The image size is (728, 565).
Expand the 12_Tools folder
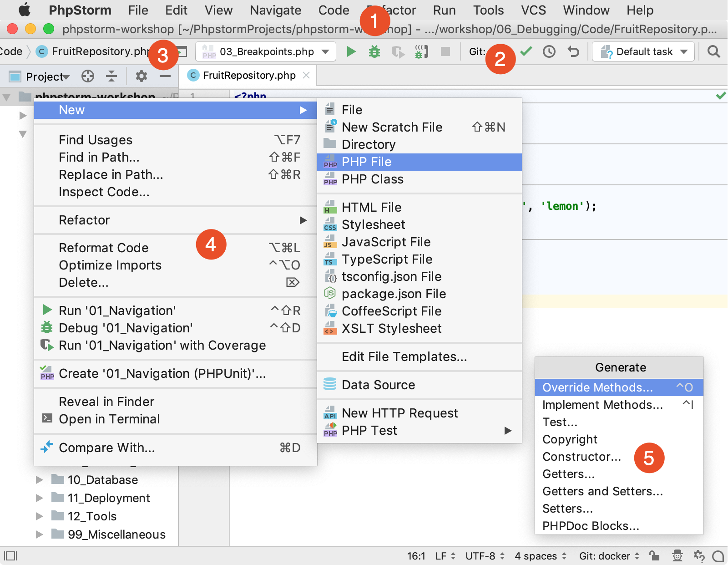pyautogui.click(x=40, y=516)
